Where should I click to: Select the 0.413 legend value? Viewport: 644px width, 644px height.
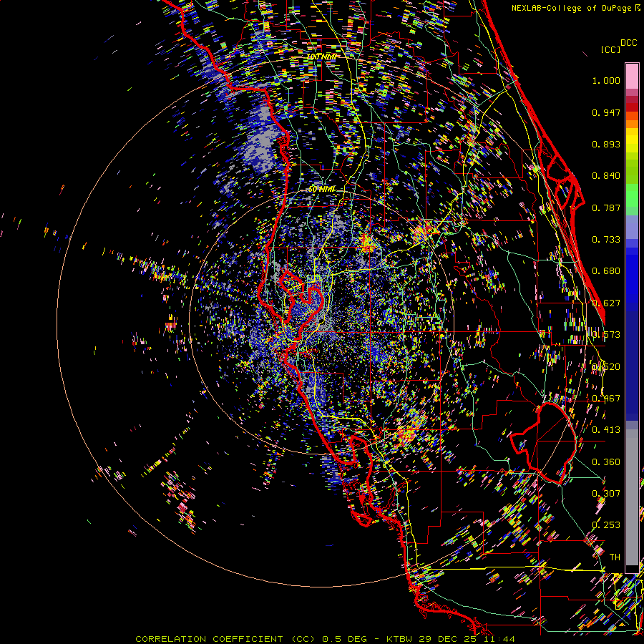(606, 430)
